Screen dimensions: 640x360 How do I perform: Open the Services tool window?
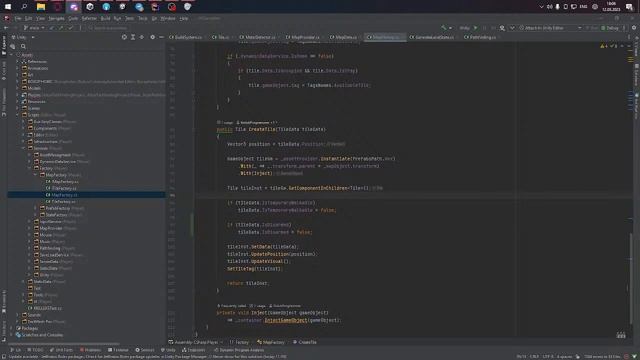(145, 350)
